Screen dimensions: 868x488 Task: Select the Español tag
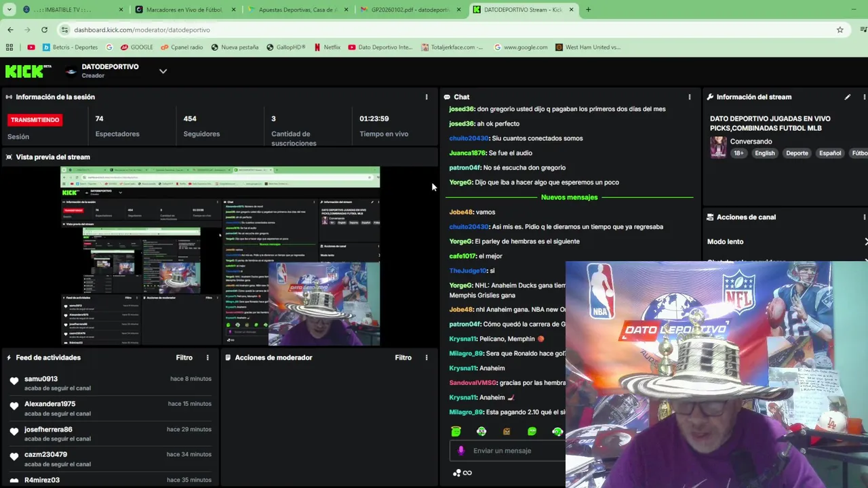[830, 153]
